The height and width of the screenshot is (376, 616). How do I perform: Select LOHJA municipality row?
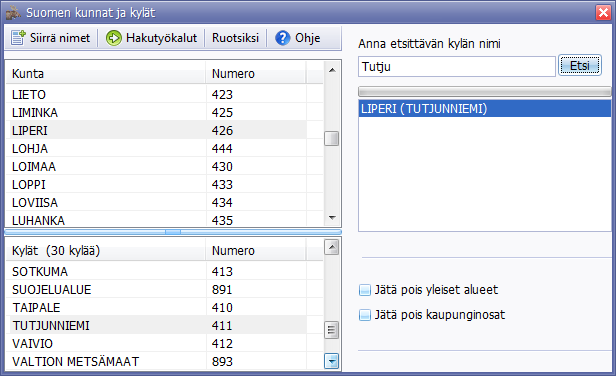156,149
